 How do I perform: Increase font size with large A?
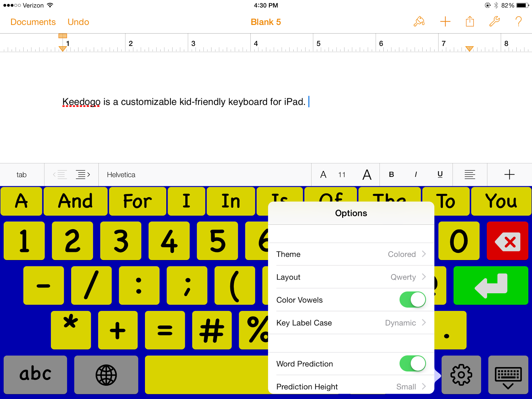coord(367,175)
